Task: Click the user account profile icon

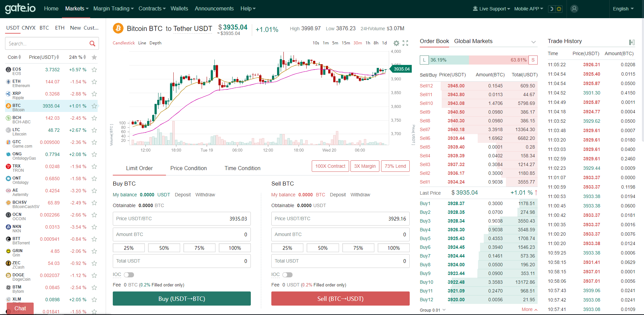Action: [x=574, y=9]
